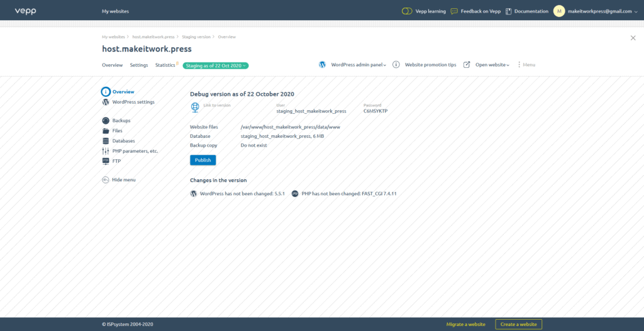
Task: Select website files path /var/www/host_makeitwork_press/data/www
Action: [291, 127]
